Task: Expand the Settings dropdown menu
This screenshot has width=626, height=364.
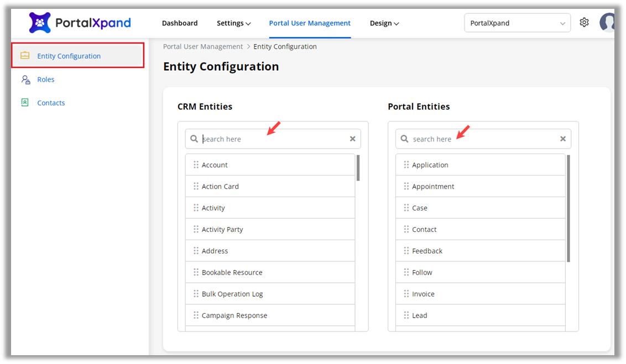Action: point(233,23)
